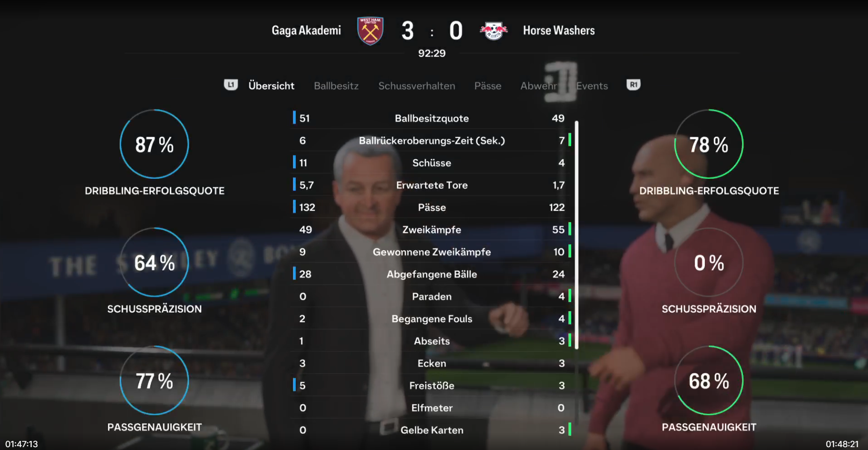
Task: Open the Events tab
Action: click(592, 86)
